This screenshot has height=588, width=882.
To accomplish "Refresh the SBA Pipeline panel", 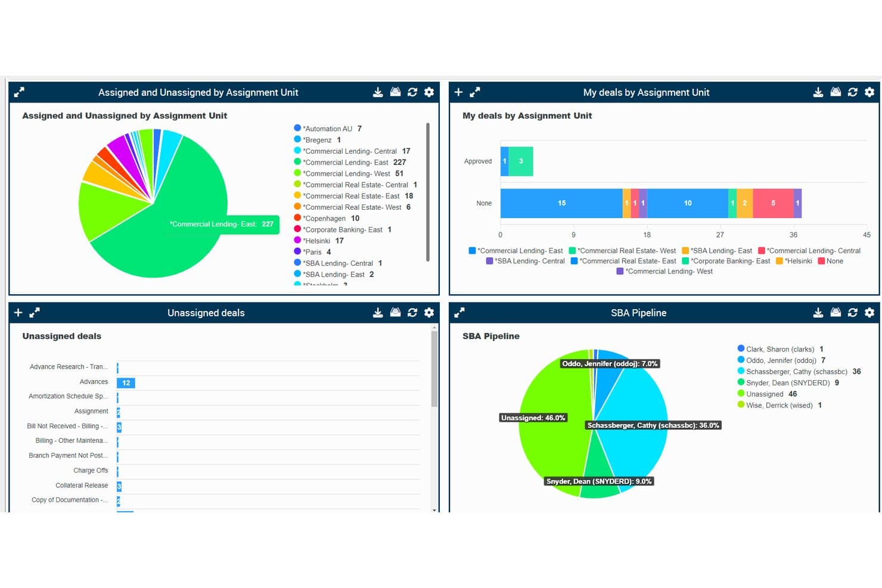I will pyautogui.click(x=853, y=313).
